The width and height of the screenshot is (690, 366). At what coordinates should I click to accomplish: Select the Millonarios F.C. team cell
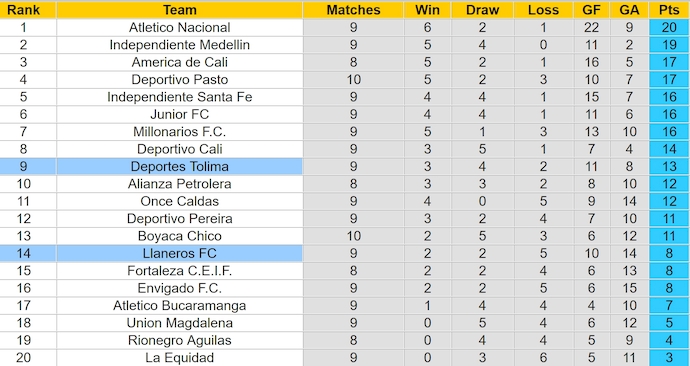[x=180, y=132]
